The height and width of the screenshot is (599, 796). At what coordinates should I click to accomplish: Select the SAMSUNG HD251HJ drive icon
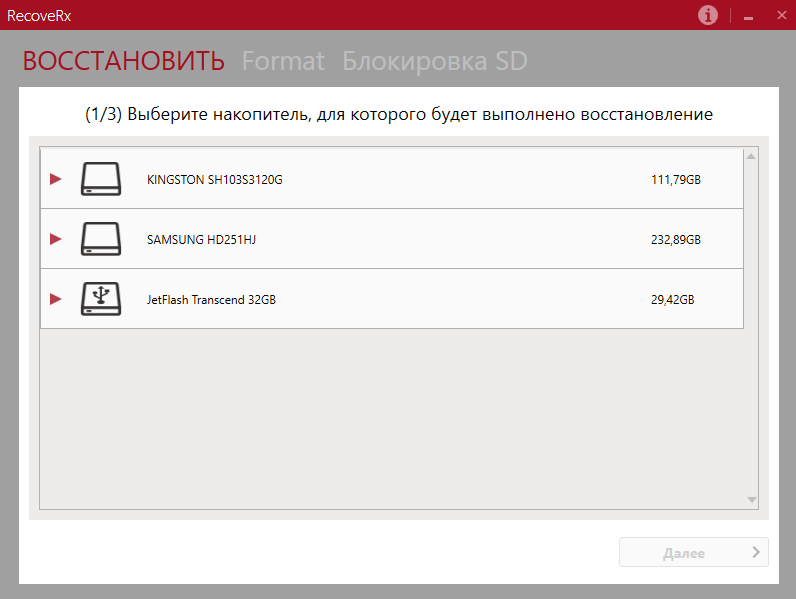point(101,239)
